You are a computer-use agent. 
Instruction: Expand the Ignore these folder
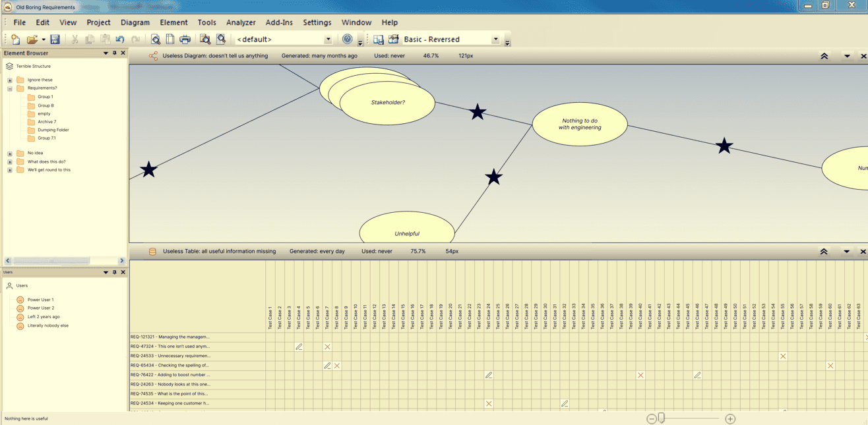coord(10,80)
